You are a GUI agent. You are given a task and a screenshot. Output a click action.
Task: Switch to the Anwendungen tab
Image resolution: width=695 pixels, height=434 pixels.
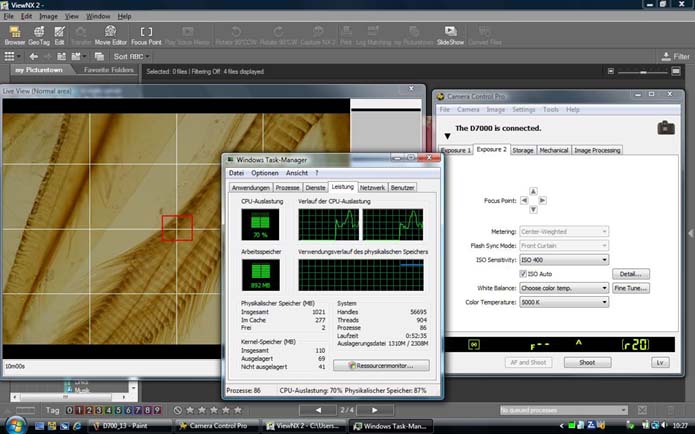tap(250, 188)
